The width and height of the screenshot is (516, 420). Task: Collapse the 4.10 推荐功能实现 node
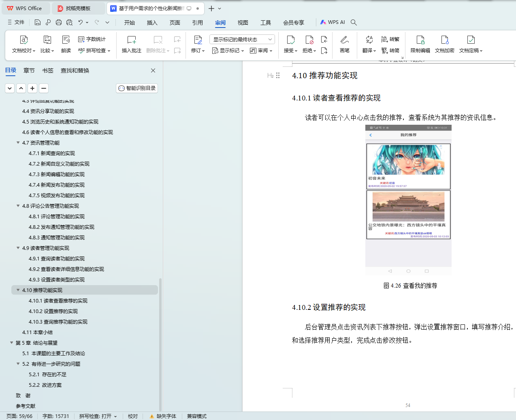(18, 290)
